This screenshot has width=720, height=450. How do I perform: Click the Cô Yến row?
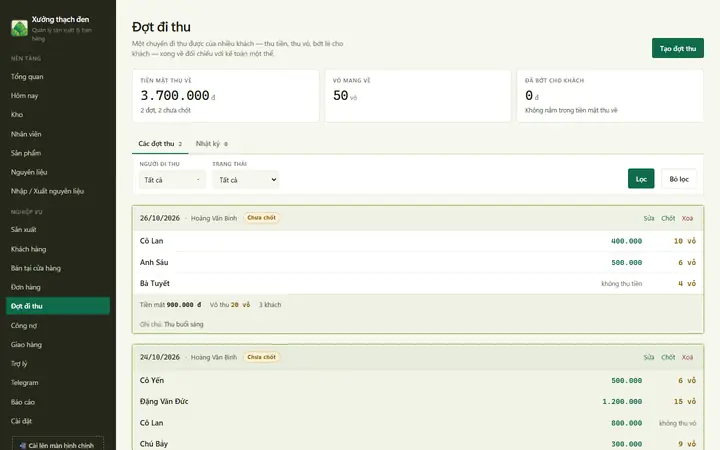(418, 380)
